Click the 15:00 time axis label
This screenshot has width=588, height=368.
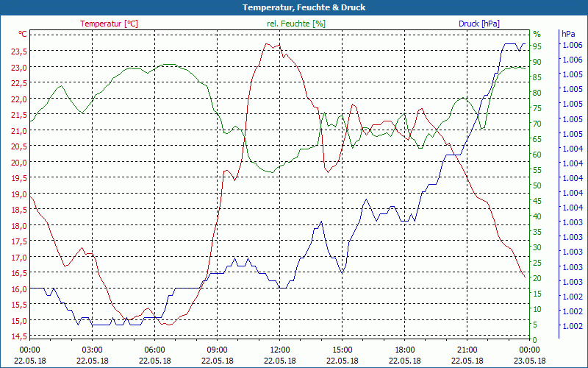point(342,350)
